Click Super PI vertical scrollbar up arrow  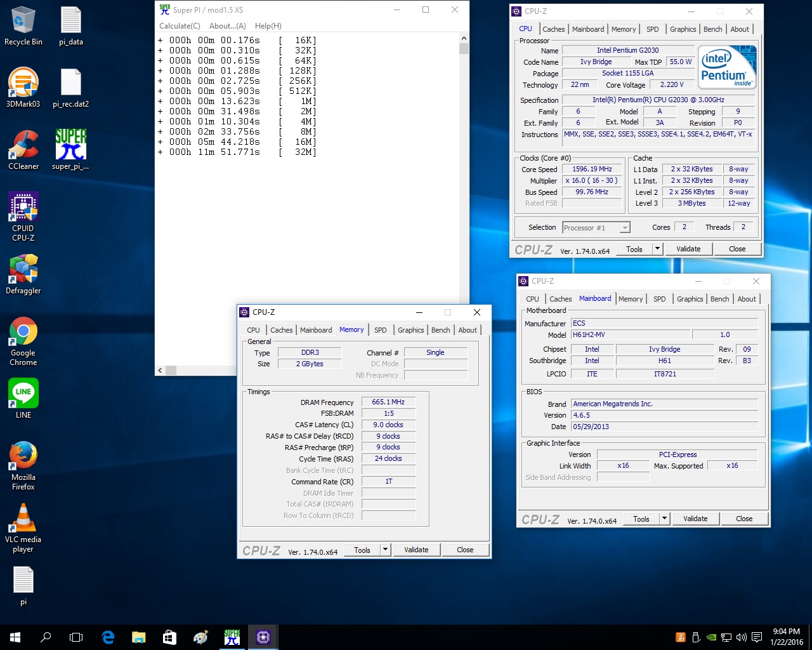pyautogui.click(x=464, y=38)
